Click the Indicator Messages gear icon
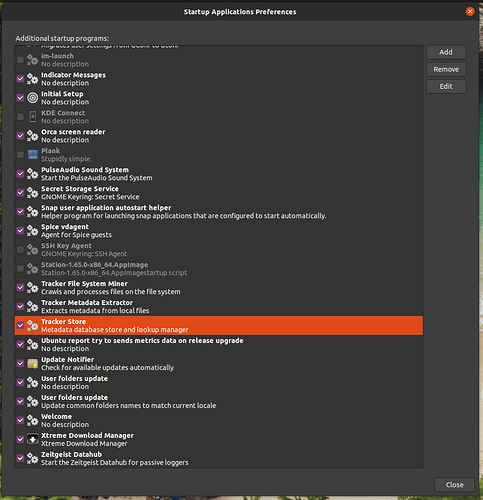Screen dimensions: 483x500 (x=32, y=79)
